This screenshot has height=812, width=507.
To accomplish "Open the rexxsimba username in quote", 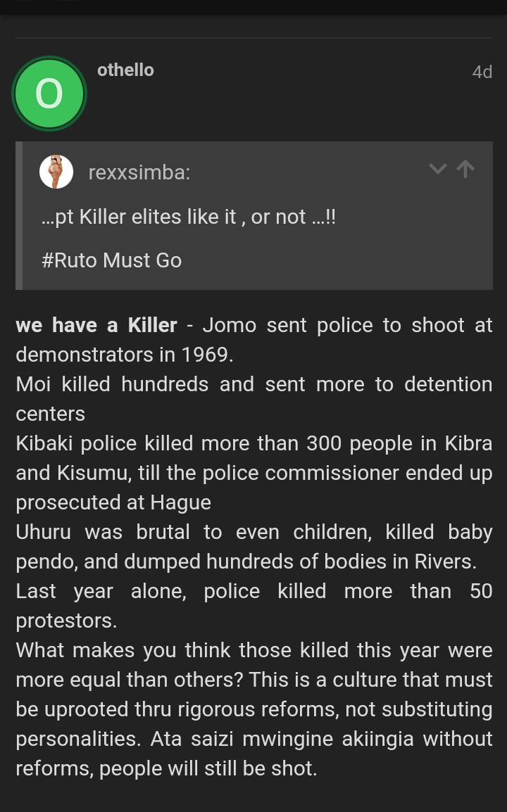I will 139,172.
